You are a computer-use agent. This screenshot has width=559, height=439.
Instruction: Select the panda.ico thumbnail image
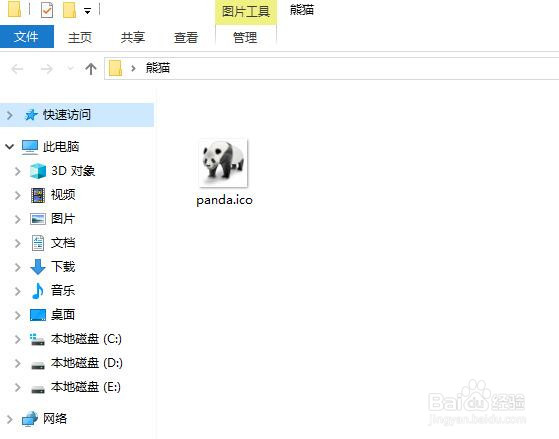point(224,163)
